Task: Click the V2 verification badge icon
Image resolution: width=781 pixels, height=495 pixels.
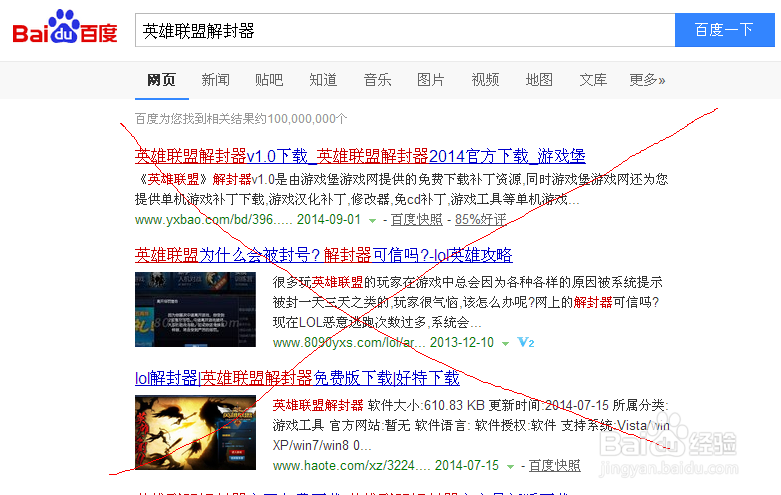Action: 525,343
